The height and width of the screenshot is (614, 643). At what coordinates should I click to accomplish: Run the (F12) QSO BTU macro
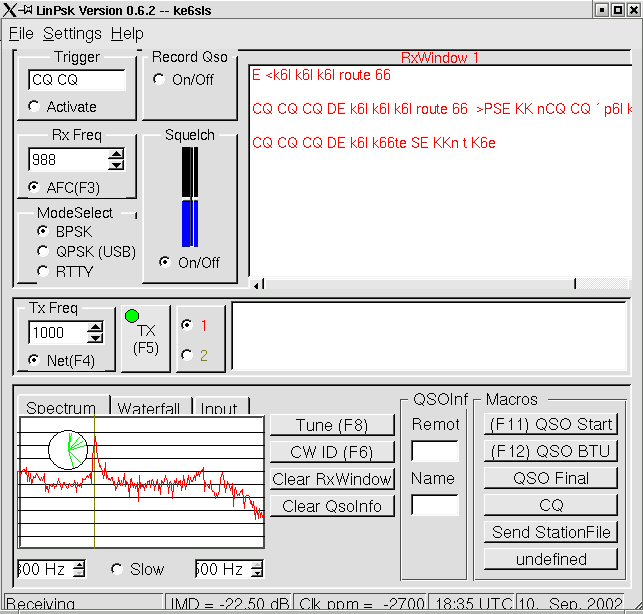click(551, 451)
